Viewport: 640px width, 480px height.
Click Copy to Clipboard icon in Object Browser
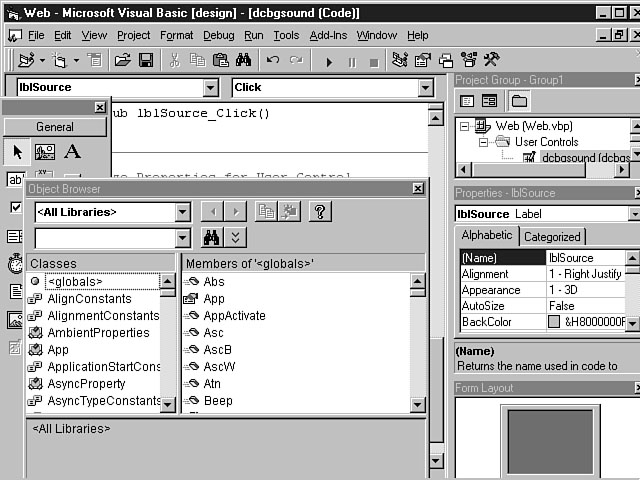[x=265, y=211]
